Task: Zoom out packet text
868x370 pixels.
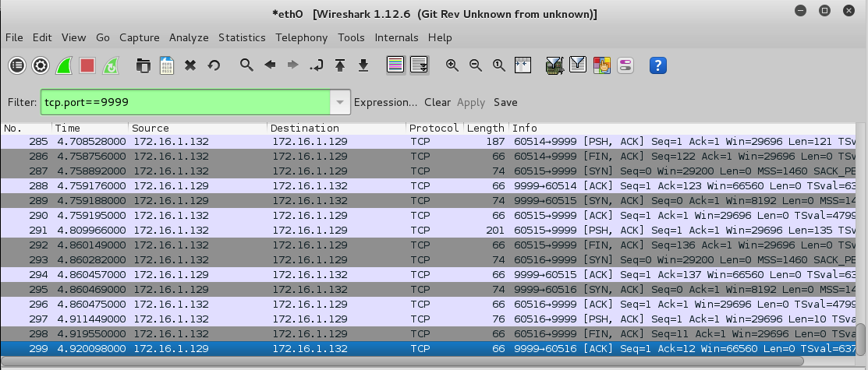Action: (476, 65)
